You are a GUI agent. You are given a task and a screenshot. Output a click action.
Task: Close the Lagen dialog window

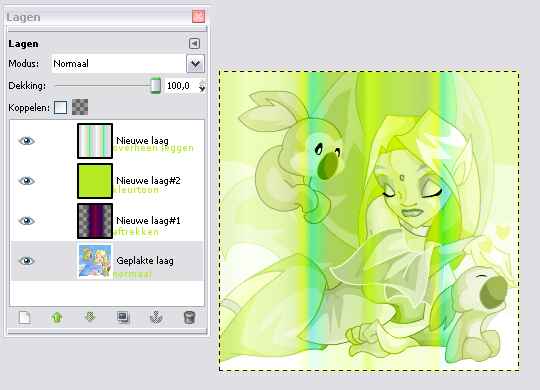coord(198,17)
